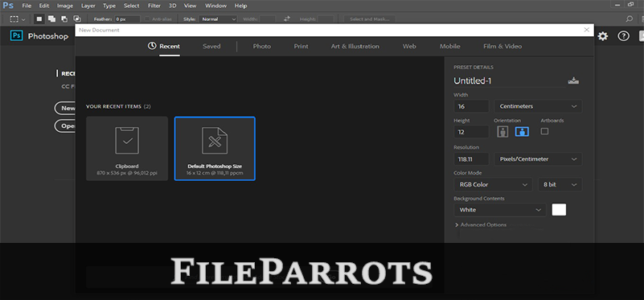The image size is (644, 300).
Task: Open the Window menu
Action: pos(215,6)
